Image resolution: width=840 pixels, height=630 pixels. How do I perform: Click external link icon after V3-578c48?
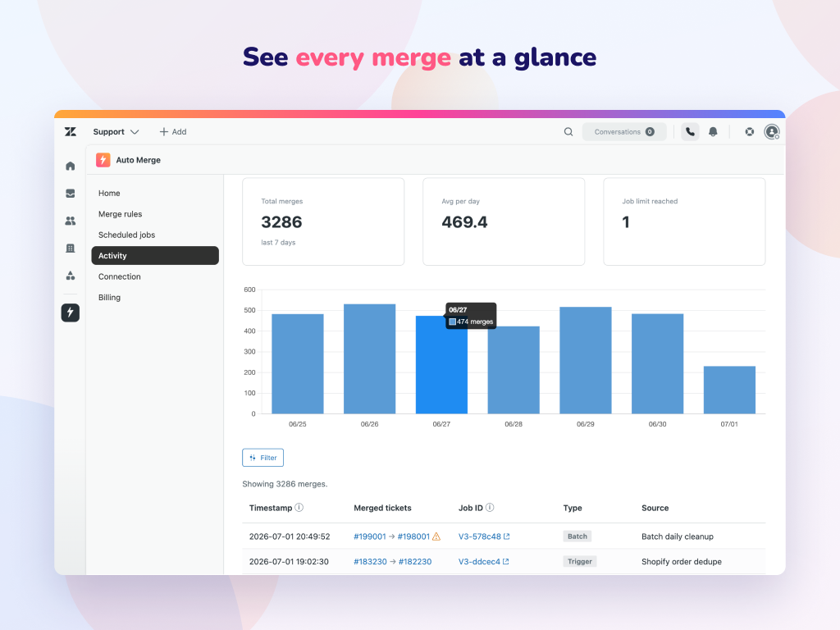(507, 536)
